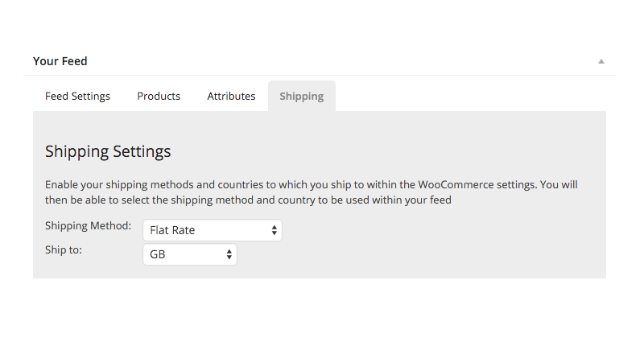Click the Flat Rate selected value
The height and width of the screenshot is (342, 644).
[172, 230]
